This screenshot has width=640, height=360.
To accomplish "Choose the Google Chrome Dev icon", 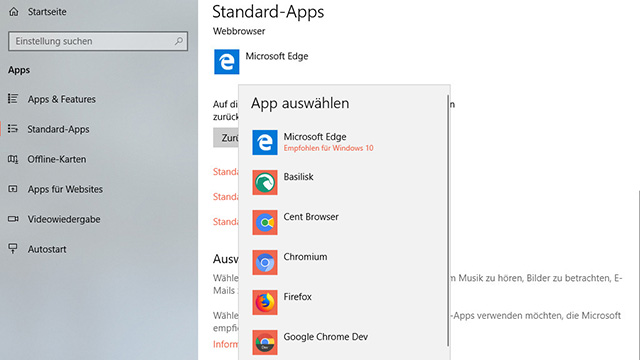I will tap(265, 342).
